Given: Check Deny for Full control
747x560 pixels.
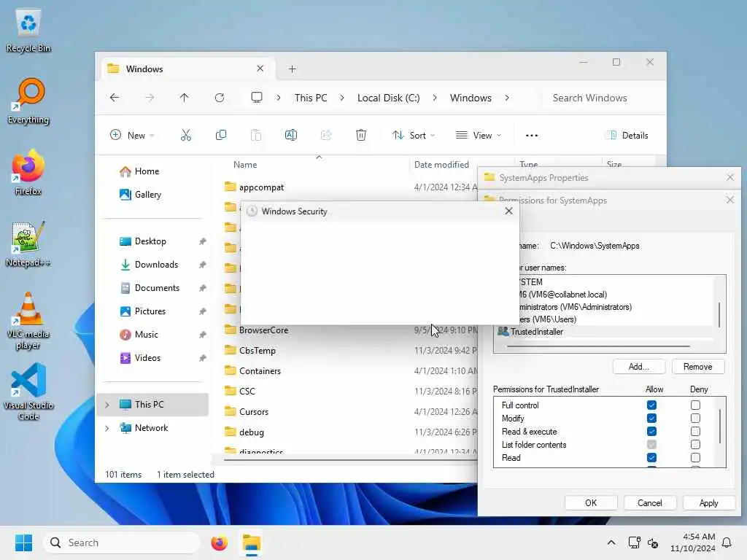Looking at the screenshot, I should (695, 405).
